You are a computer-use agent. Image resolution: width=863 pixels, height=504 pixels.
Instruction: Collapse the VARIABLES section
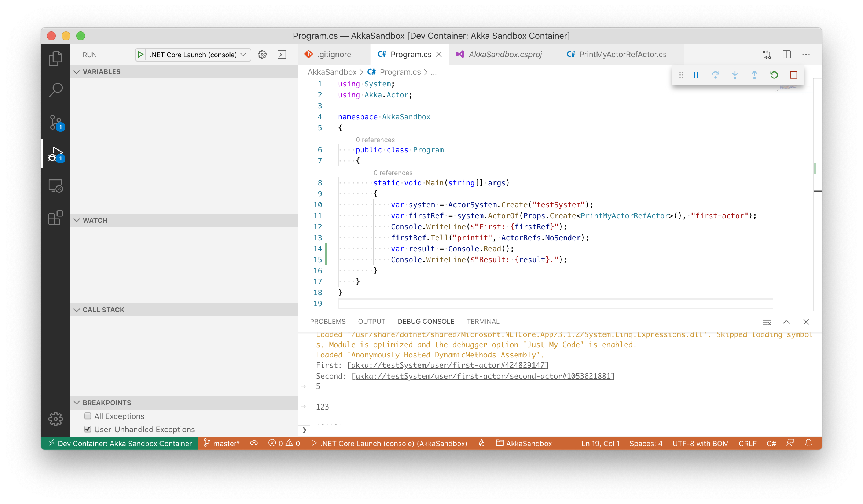[77, 72]
